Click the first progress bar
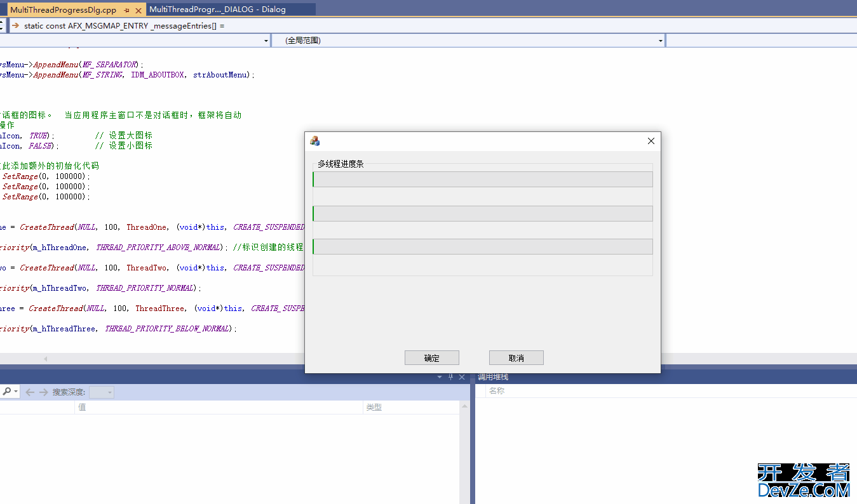Screen dimensions: 857x504 point(482,180)
